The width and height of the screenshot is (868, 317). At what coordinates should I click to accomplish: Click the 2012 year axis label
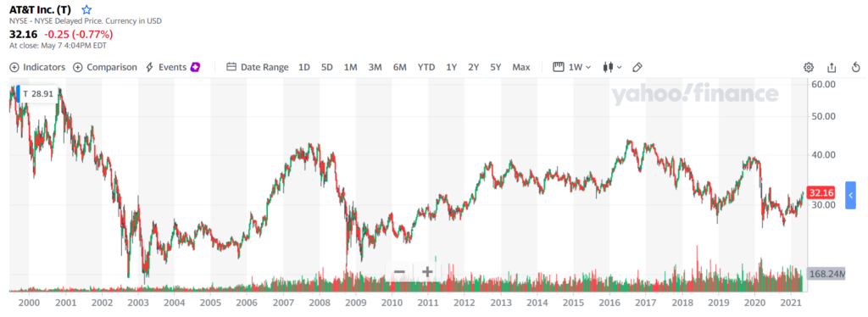[464, 303]
